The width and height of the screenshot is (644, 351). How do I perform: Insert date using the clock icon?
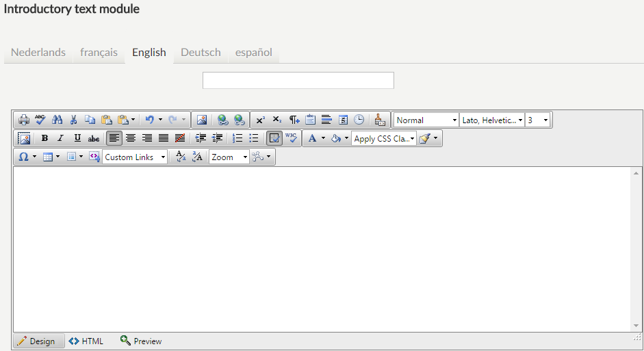359,120
